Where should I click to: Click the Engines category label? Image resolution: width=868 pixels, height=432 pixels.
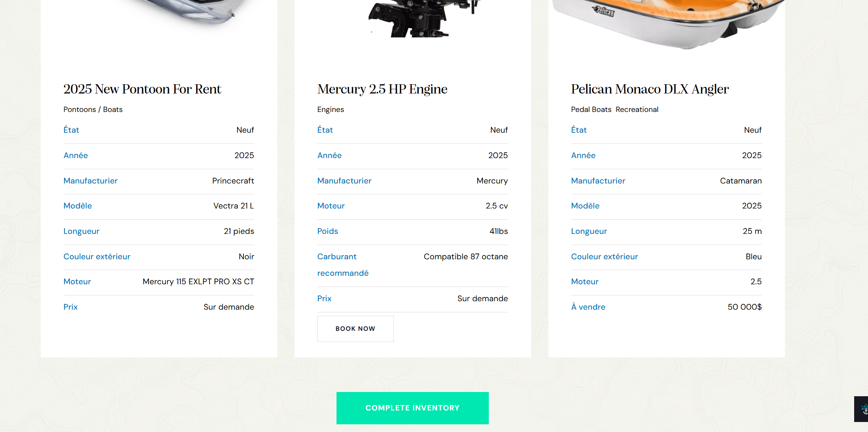click(331, 110)
